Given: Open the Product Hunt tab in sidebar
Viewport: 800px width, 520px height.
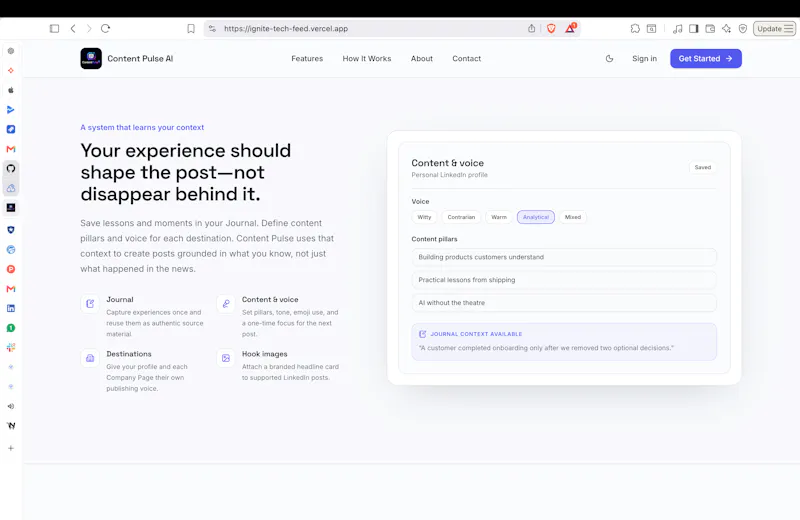Looking at the screenshot, I should [11, 269].
